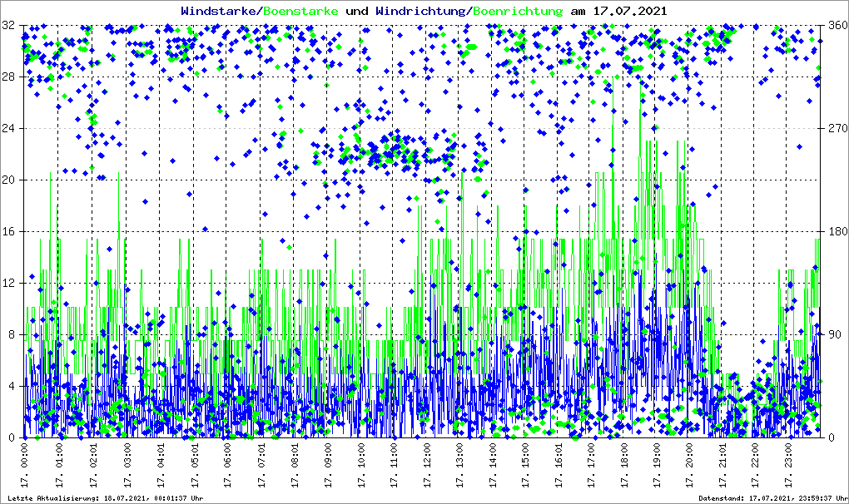
Task: Click the green 'Boenstarke' title word
Action: (x=301, y=11)
